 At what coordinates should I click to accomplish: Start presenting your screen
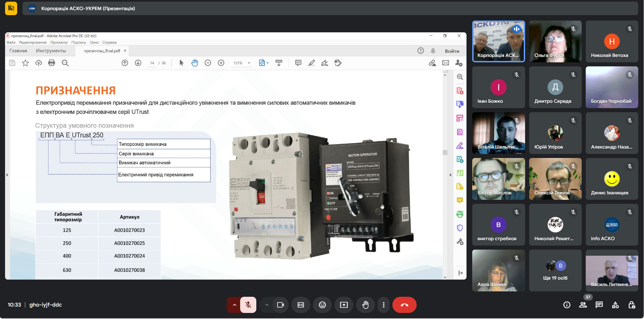pos(344,305)
